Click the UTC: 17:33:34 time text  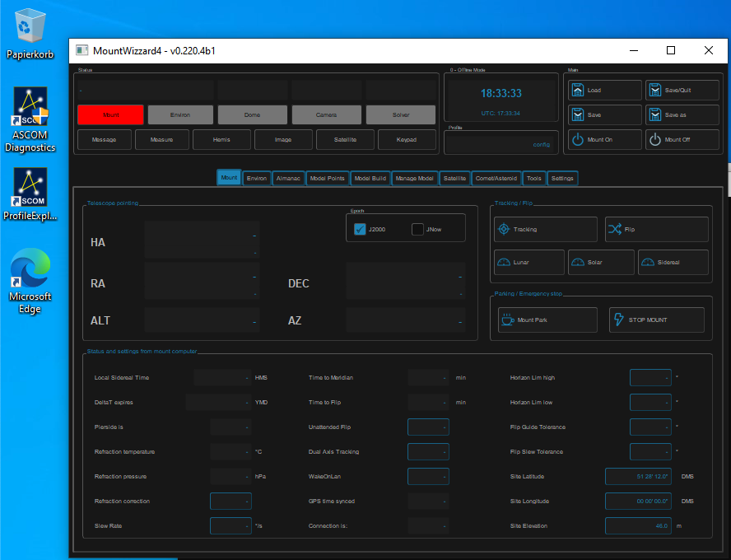(501, 114)
